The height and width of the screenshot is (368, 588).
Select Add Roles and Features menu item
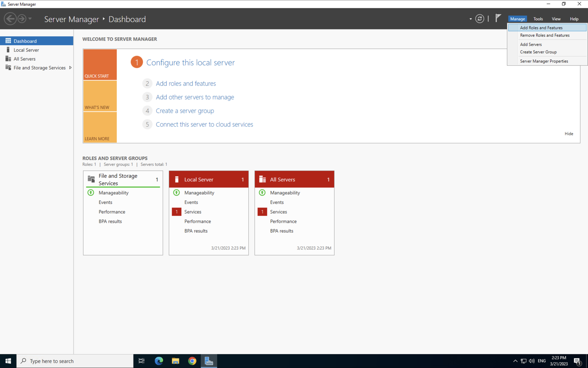tap(541, 28)
